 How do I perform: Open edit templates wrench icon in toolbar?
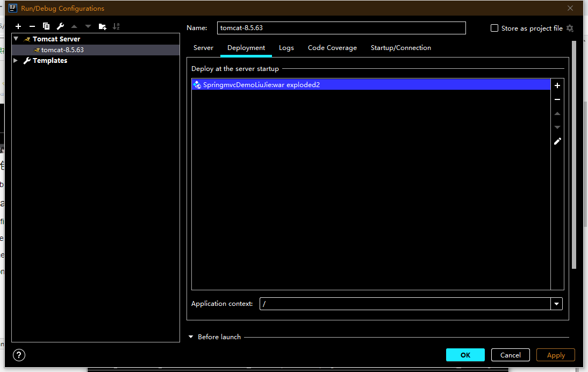(x=60, y=26)
